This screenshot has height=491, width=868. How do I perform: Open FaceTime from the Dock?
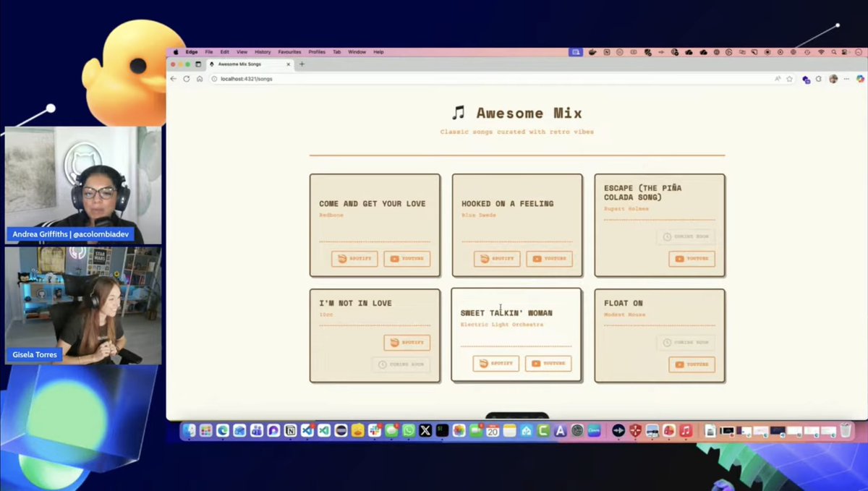[476, 430]
